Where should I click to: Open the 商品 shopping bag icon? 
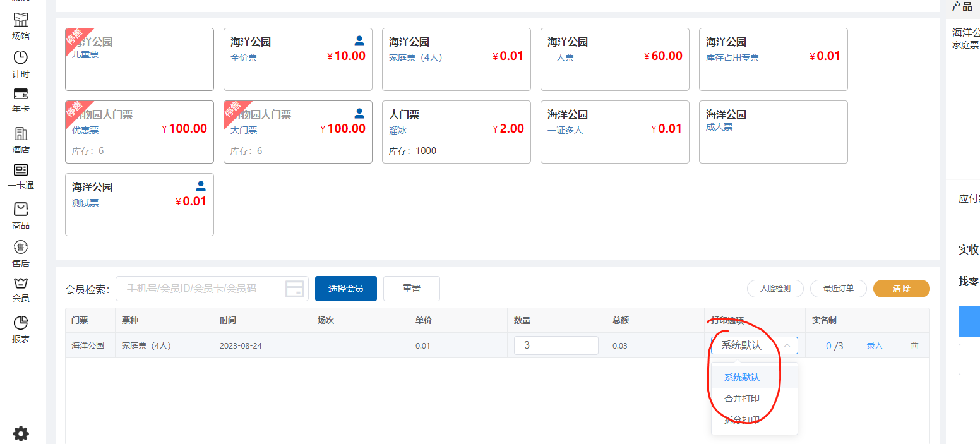[x=21, y=209]
